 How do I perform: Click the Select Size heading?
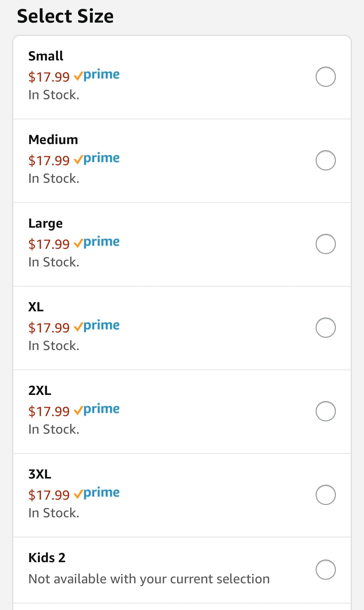click(x=65, y=16)
